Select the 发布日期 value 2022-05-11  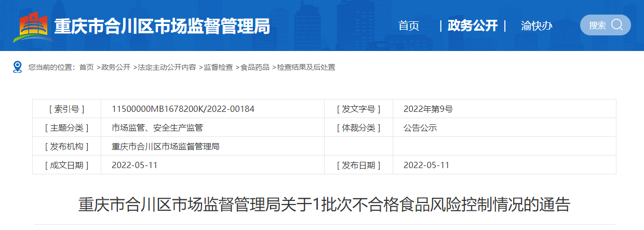pyautogui.click(x=426, y=165)
